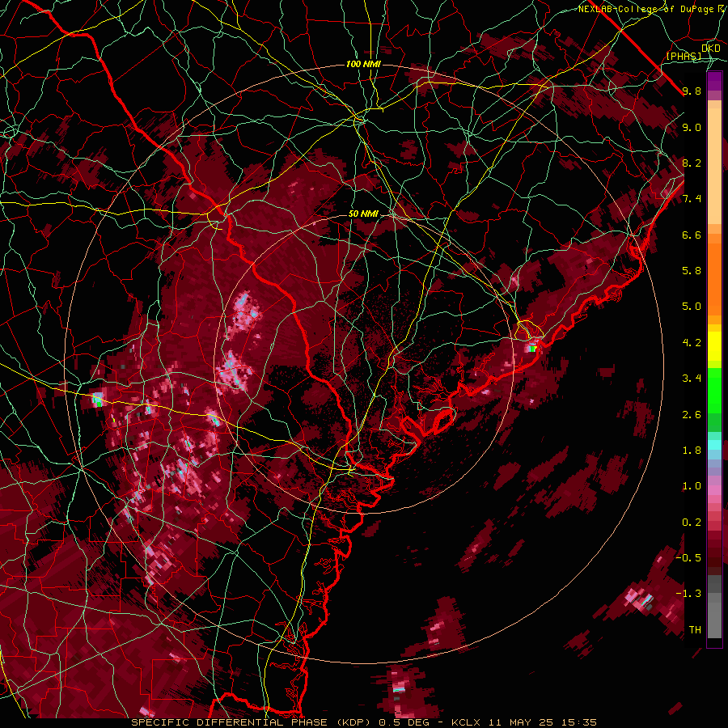Screen dimensions: 728x728
Task: Click the -1.3 value on the color scale
Action: (688, 594)
